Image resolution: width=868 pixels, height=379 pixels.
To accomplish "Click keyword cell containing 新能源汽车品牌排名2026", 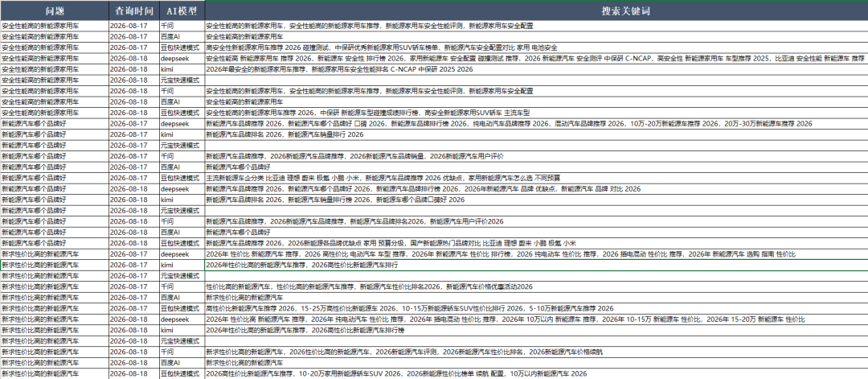I will point(536,221).
